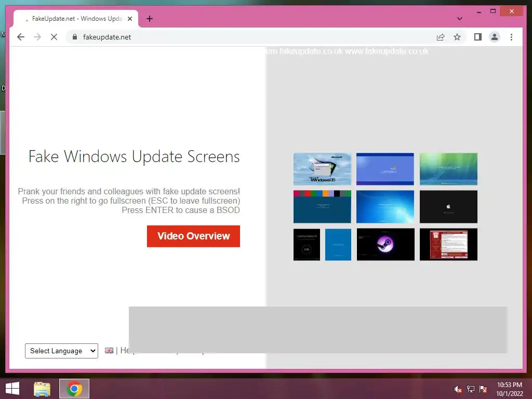Image resolution: width=532 pixels, height=399 pixels.
Task: Click the taskbar clock showing 10:53 PM
Action: [510, 389]
